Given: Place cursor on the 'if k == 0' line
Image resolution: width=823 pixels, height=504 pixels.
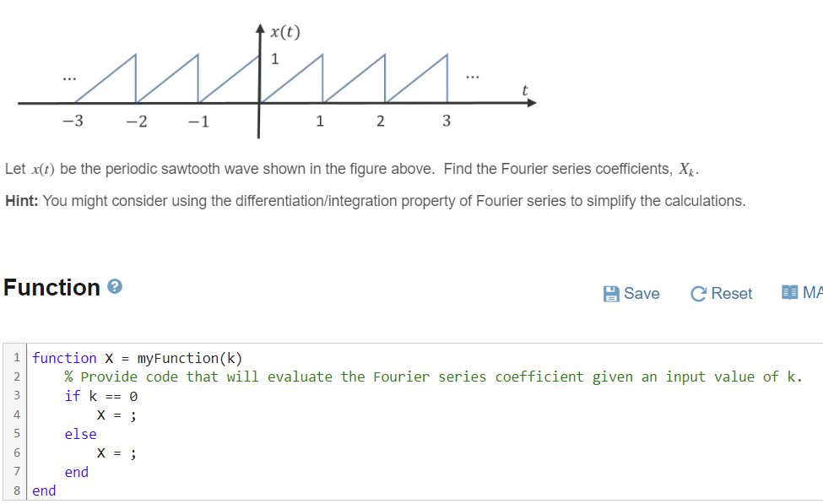Looking at the screenshot, I should (x=100, y=396).
